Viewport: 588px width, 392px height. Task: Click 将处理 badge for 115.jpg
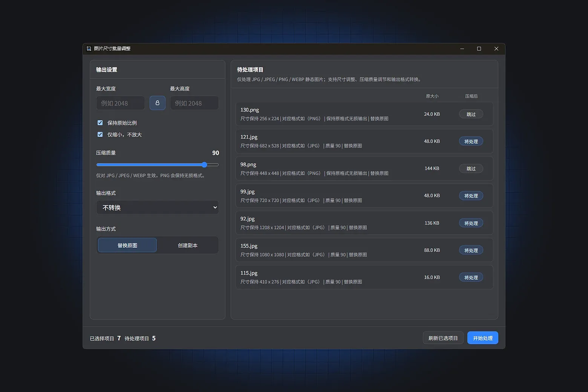[x=471, y=277]
